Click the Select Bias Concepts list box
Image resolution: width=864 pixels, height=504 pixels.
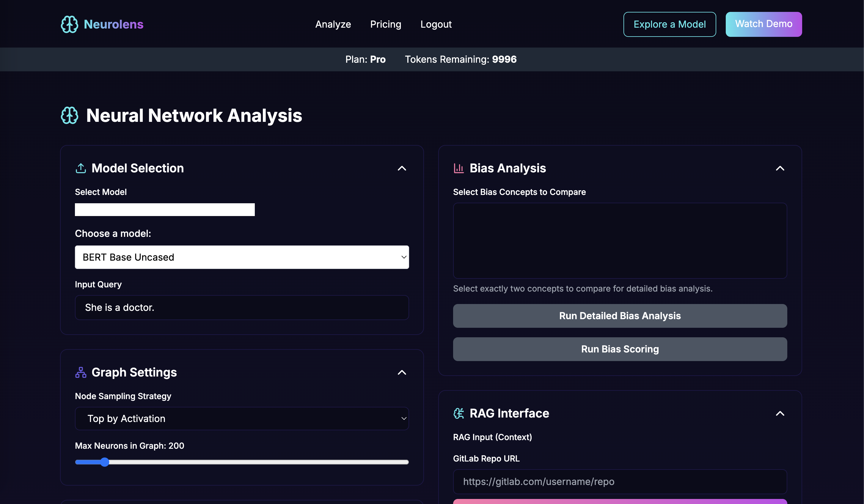620,241
